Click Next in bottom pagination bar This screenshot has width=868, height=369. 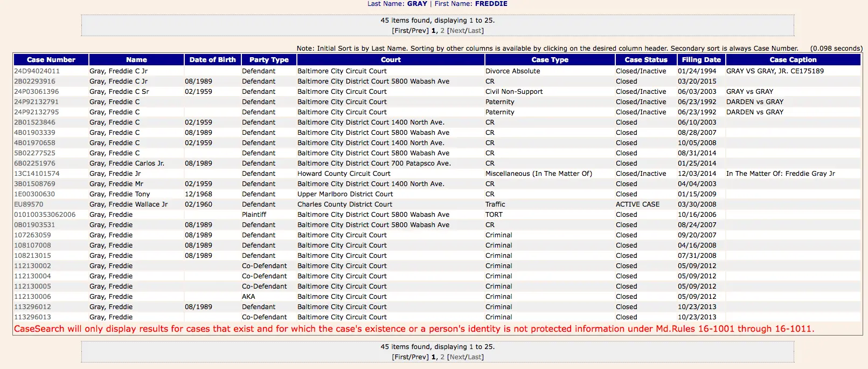pyautogui.click(x=457, y=357)
